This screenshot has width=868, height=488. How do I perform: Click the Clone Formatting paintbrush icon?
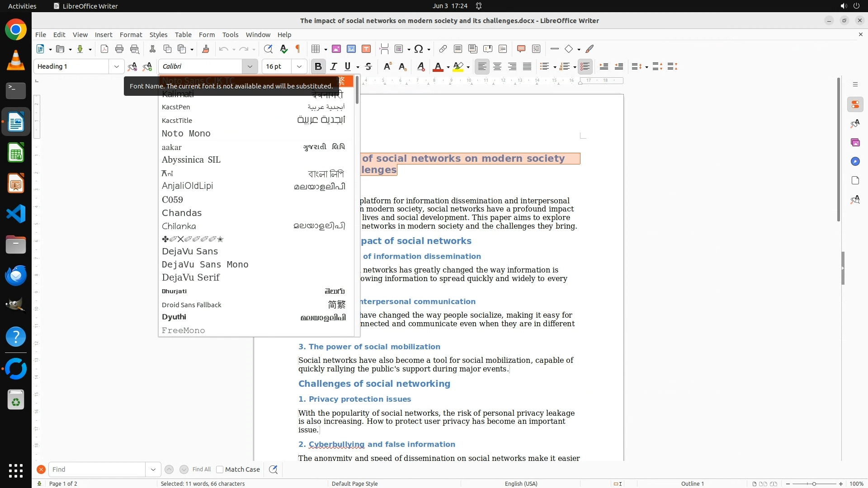[x=206, y=49]
